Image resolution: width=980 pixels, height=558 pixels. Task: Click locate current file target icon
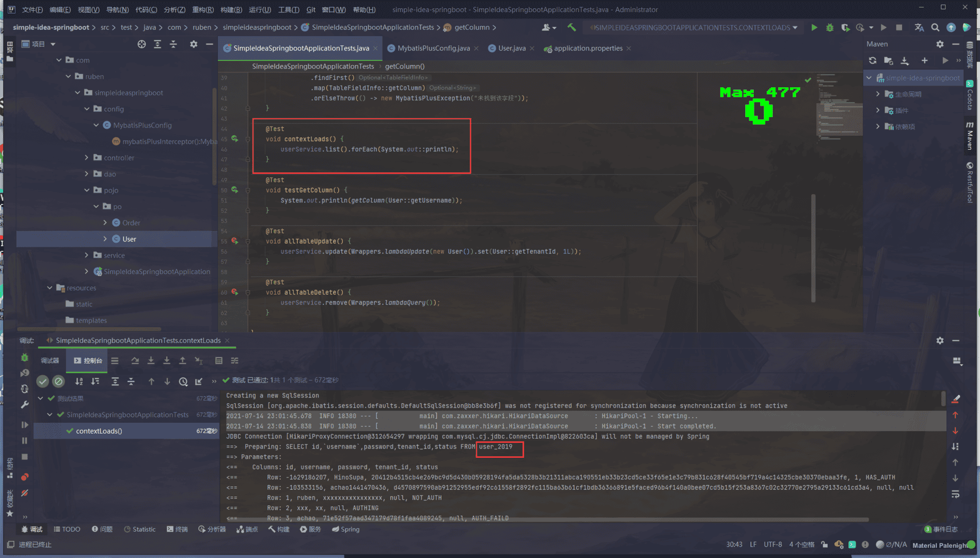[x=141, y=44]
